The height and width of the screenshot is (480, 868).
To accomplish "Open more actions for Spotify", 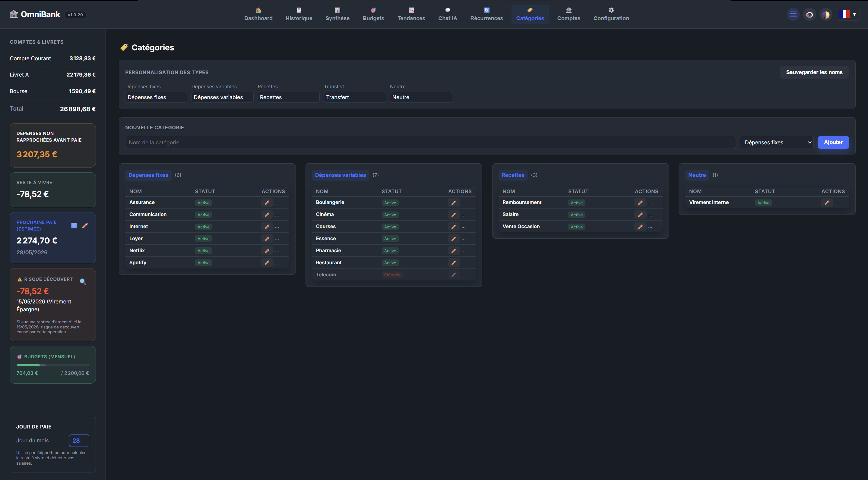I will coord(277,263).
